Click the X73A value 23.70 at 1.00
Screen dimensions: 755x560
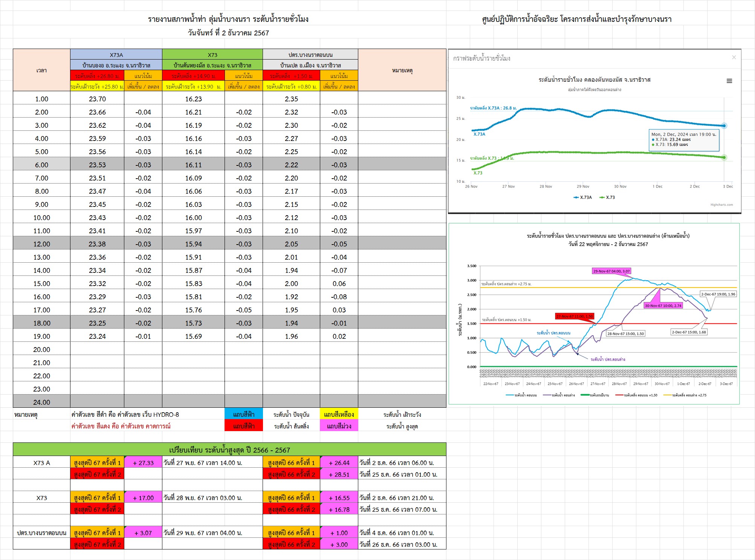97,99
